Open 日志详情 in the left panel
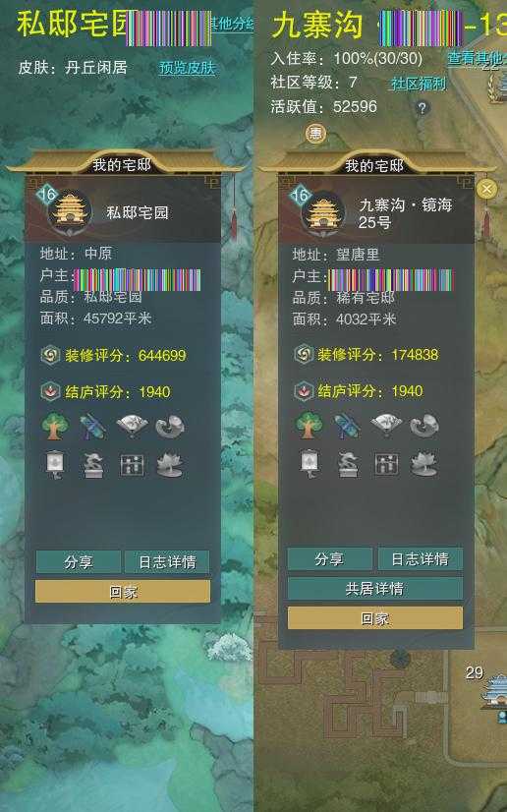The image size is (507, 812). 167,562
